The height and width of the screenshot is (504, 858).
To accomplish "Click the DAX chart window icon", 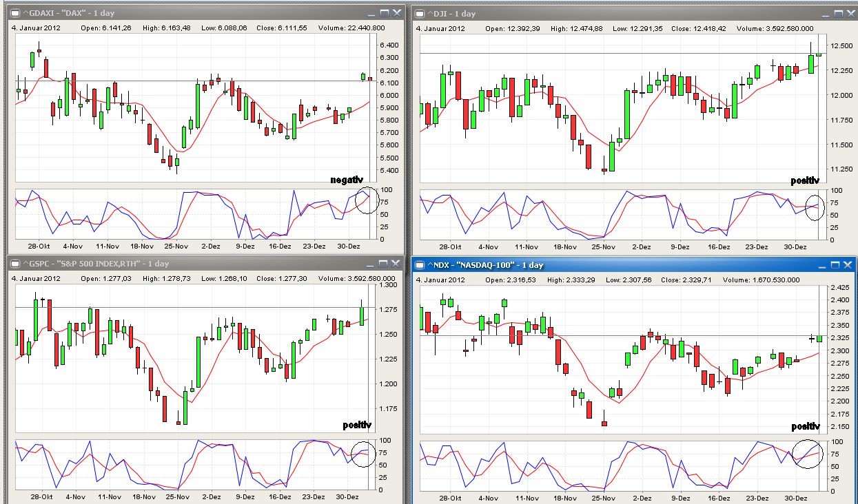I will pyautogui.click(x=15, y=13).
